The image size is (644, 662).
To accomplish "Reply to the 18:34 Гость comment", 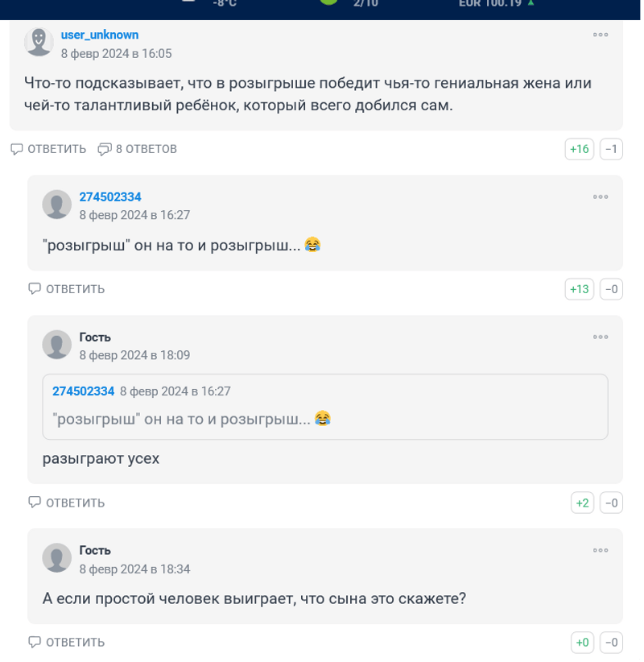I will click(67, 643).
